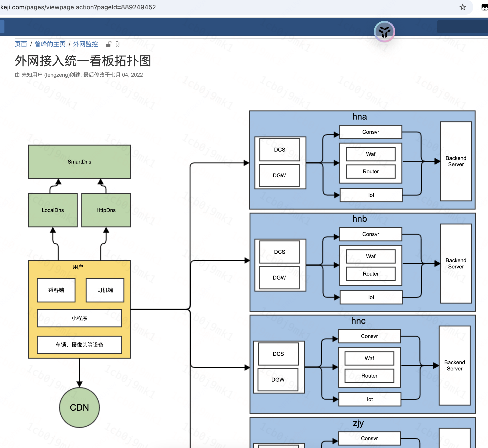This screenshot has width=488, height=448.
Task: Click the Router box in hnb
Action: tap(371, 274)
